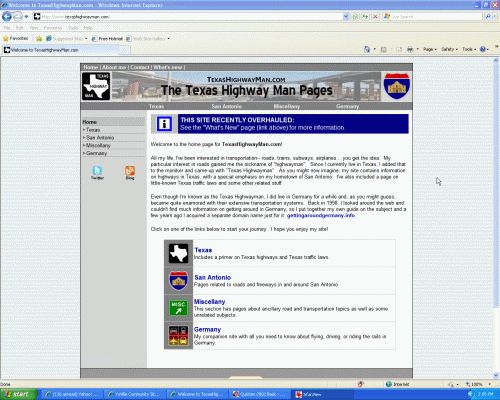Click the Home link in site top bar
The height and width of the screenshot is (400, 500).
click(x=90, y=67)
